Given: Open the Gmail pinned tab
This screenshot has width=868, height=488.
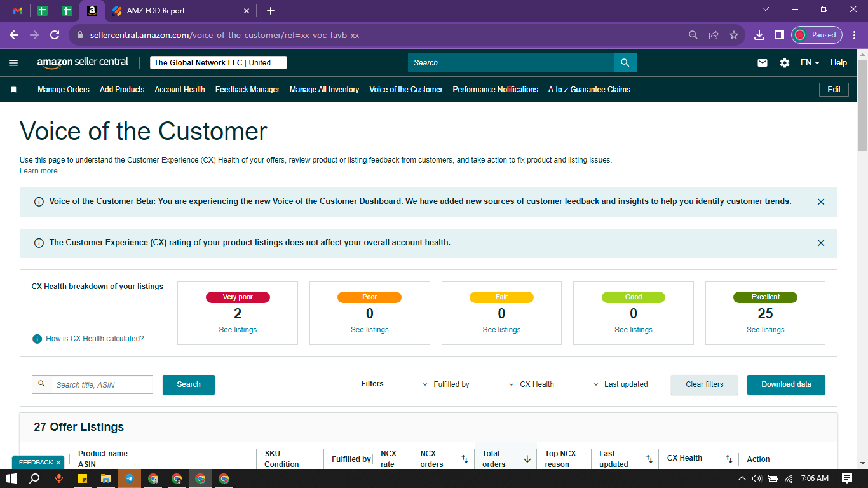Looking at the screenshot, I should pos(18,11).
